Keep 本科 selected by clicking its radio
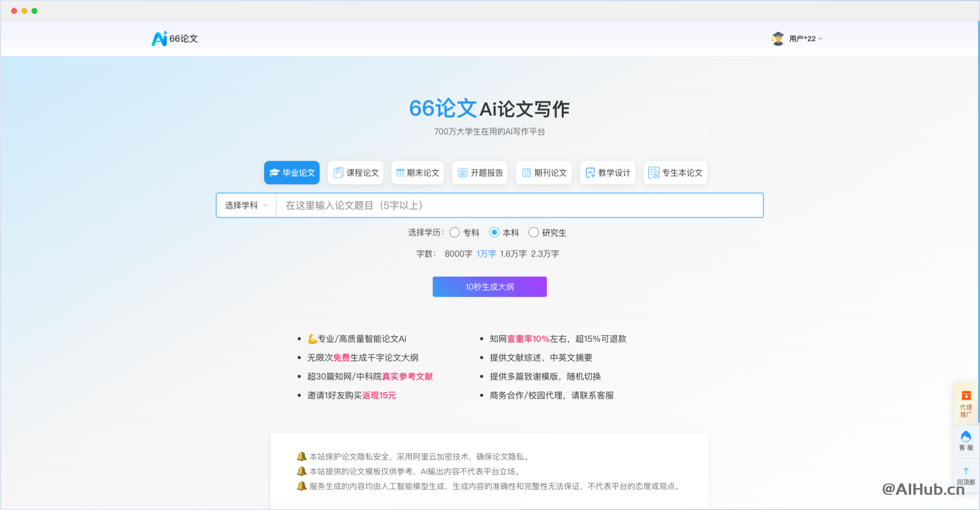The height and width of the screenshot is (510, 980). point(494,233)
